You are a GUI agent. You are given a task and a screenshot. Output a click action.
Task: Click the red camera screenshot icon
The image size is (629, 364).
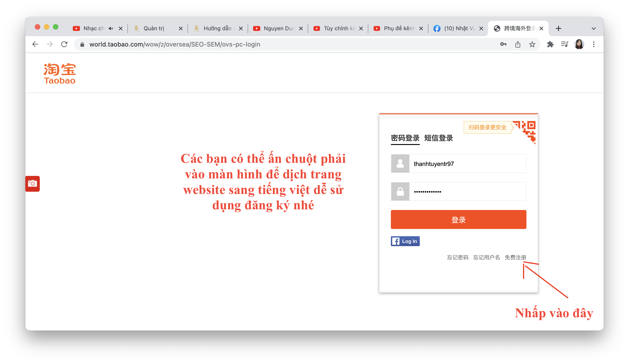33,184
